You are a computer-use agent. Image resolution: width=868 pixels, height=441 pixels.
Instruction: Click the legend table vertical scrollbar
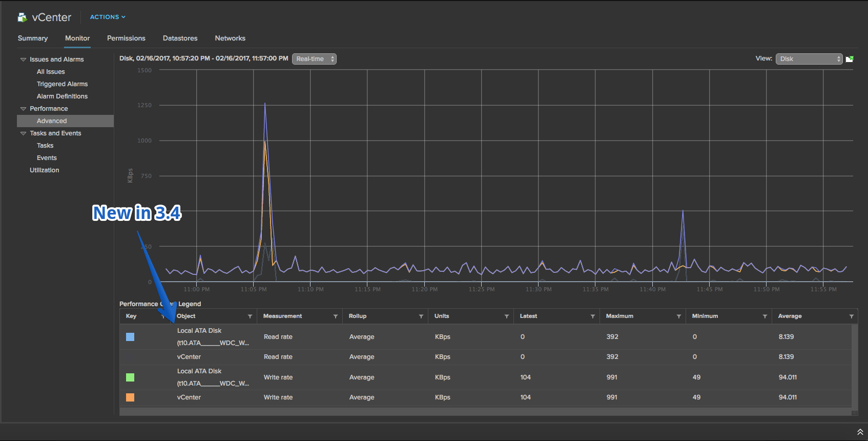pos(855,366)
